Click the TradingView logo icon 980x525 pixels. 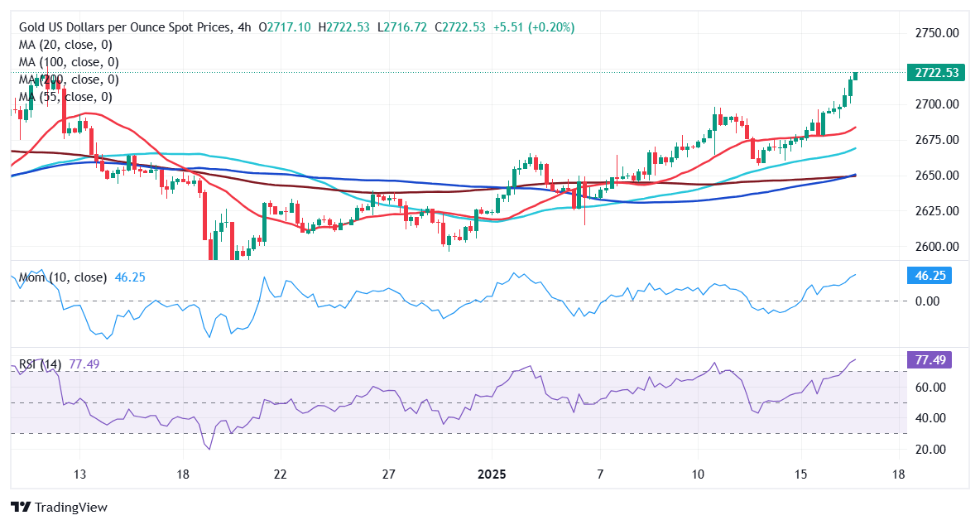coord(21,507)
